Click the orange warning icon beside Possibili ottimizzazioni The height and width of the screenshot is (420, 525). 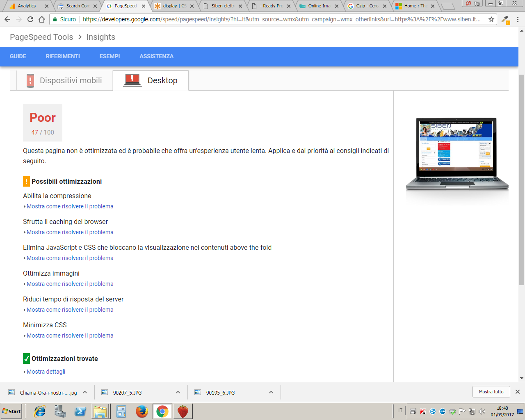pos(26,181)
